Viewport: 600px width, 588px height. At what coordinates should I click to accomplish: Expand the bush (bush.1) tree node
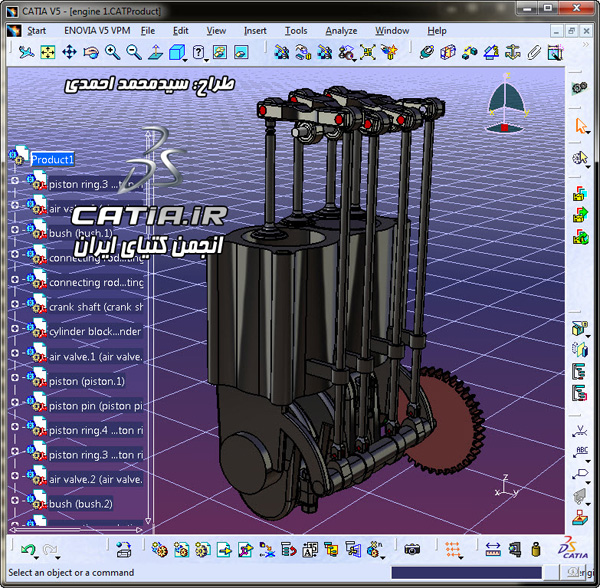click(x=15, y=230)
